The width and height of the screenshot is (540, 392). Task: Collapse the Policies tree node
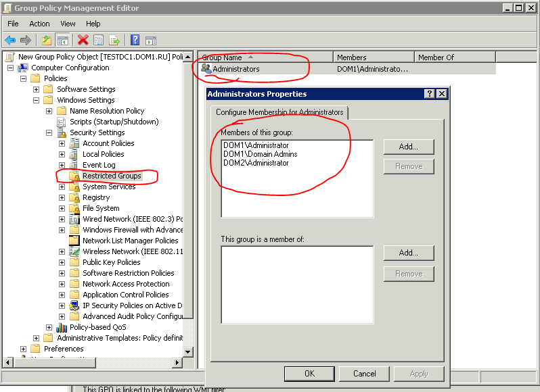click(23, 79)
